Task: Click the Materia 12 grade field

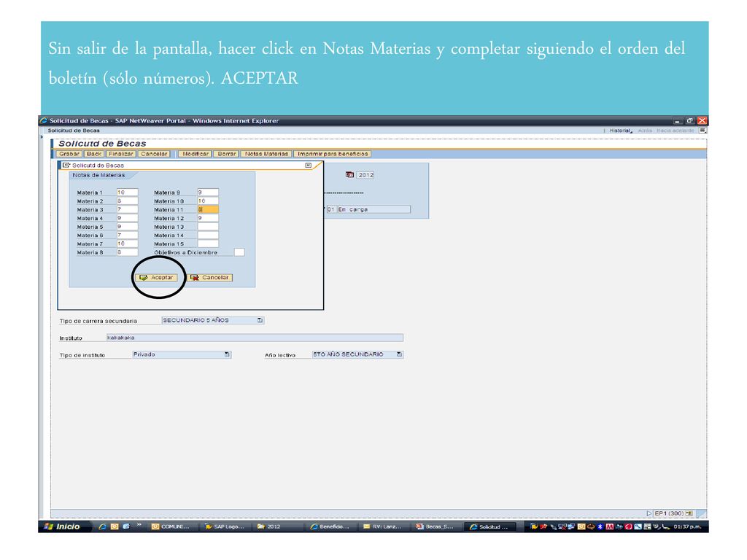Action: coord(208,218)
